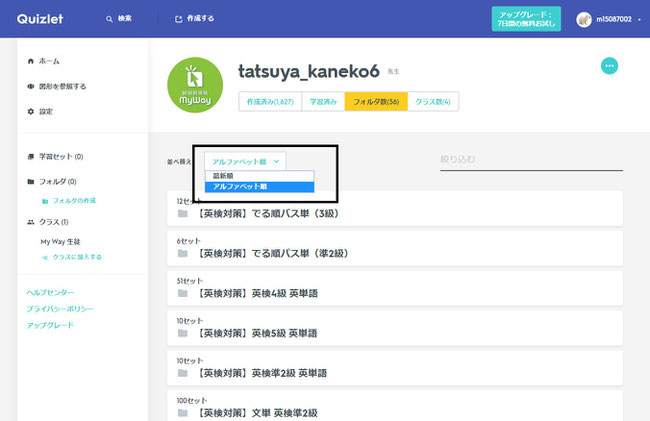Image resolution: width=650 pixels, height=421 pixels.
Task: Click folder icon beside でる順パス単（3級）
Action: coord(183,214)
